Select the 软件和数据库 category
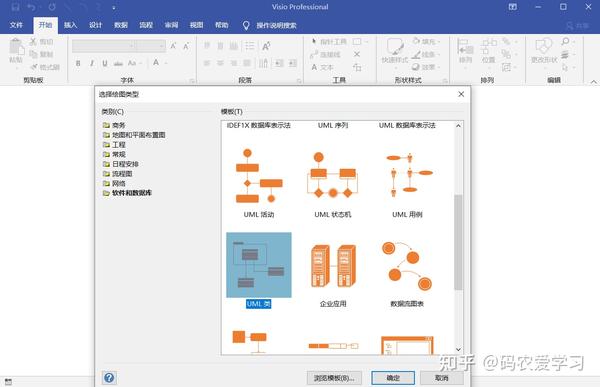600x387 pixels. (127, 193)
